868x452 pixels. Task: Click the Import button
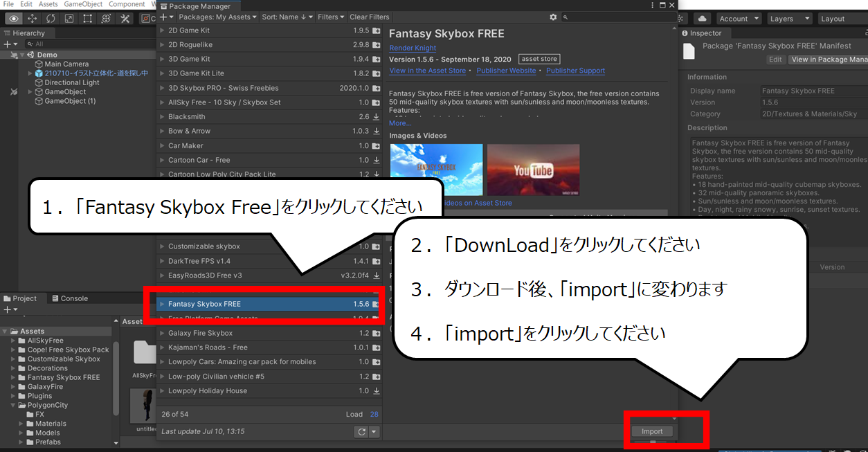point(652,431)
